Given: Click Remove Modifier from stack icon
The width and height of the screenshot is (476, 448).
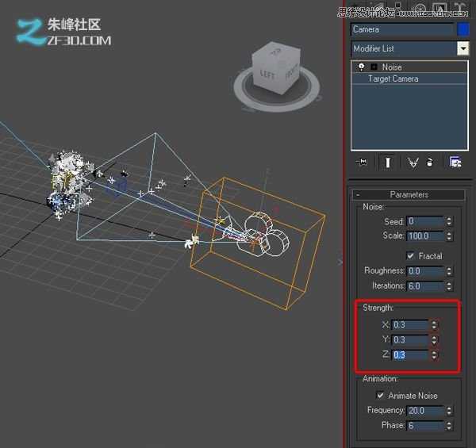Looking at the screenshot, I should pos(429,163).
